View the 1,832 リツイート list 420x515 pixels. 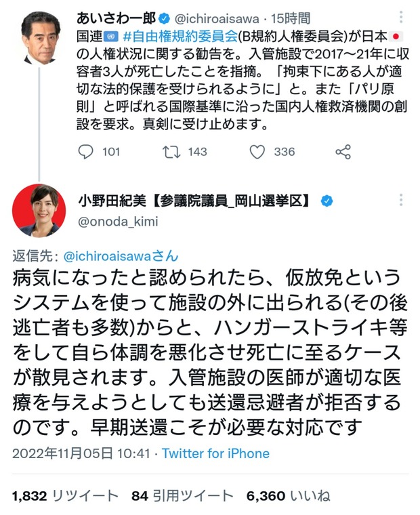tap(62, 496)
